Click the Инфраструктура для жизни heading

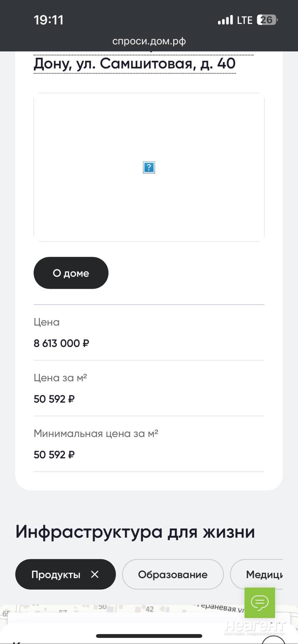coord(135,532)
